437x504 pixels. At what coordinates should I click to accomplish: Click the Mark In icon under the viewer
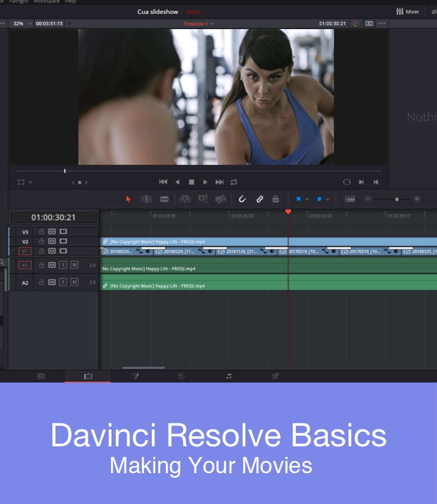(361, 182)
